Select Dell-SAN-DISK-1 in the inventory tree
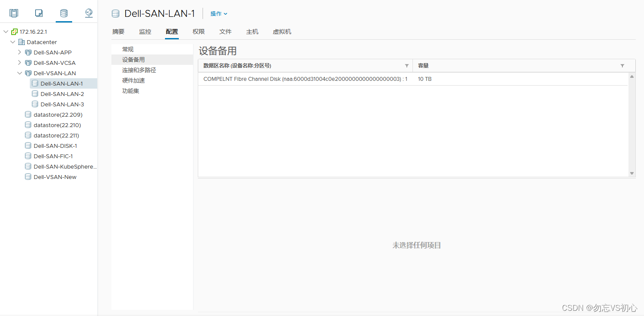This screenshot has height=316, width=644. tap(55, 146)
